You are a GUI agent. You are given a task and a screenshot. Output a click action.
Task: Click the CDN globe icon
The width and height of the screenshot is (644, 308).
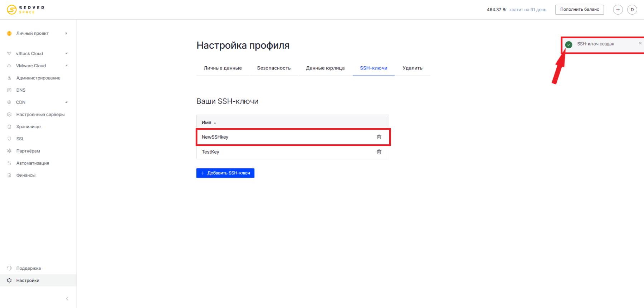coord(9,102)
